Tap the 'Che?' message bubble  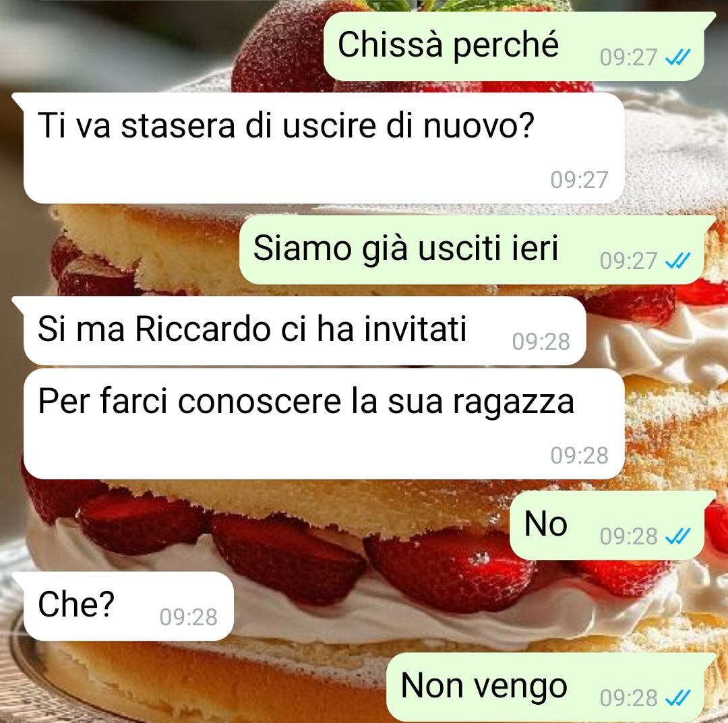click(128, 606)
